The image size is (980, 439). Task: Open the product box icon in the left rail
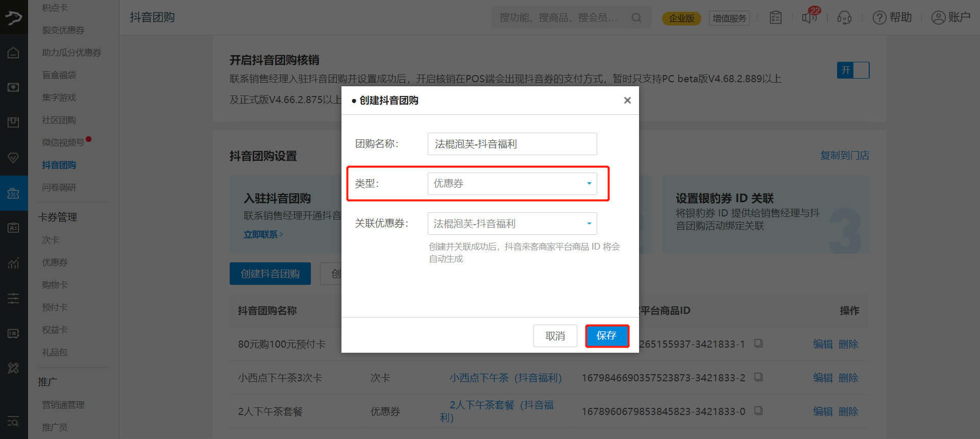(x=14, y=122)
